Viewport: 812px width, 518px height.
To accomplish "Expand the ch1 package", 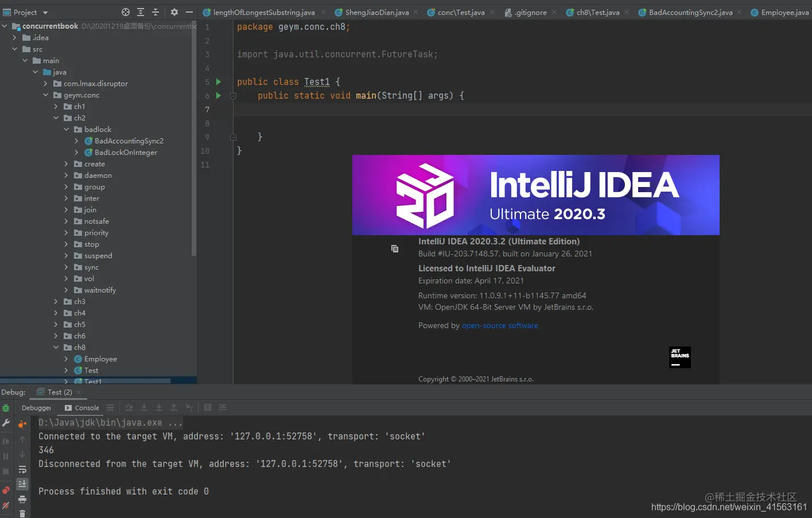I will [x=56, y=106].
